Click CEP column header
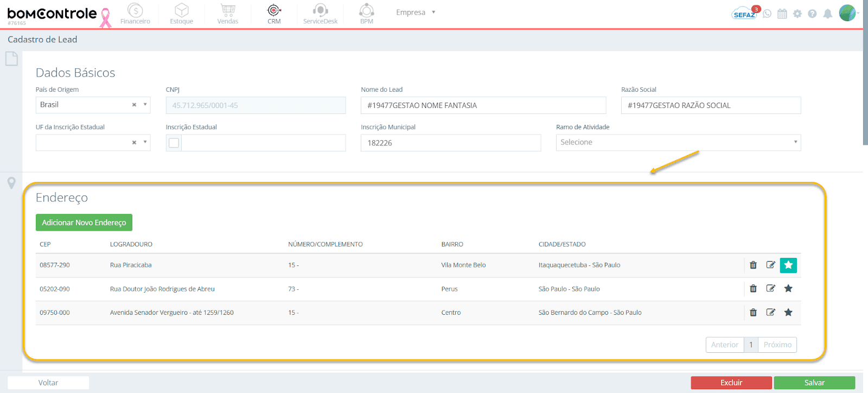The image size is (868, 393). coord(45,244)
